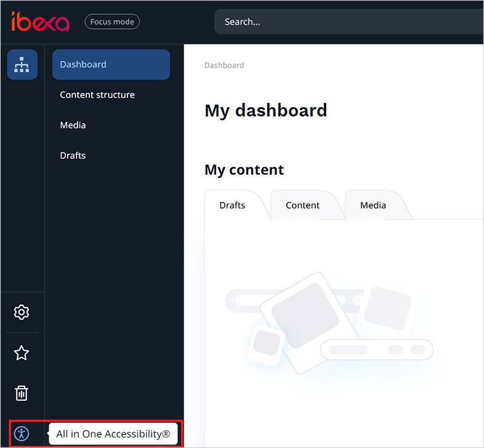The width and height of the screenshot is (484, 448).
Task: Click the All in One Accessibility label
Action: (x=113, y=434)
